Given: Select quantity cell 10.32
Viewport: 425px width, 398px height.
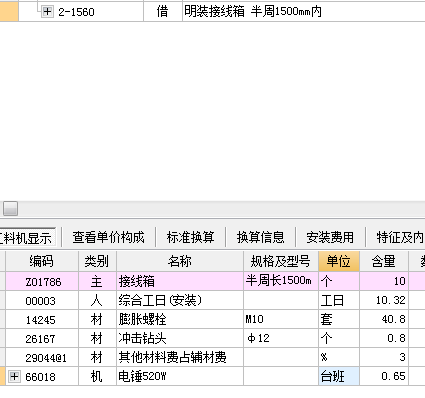Looking at the screenshot, I should point(384,300).
